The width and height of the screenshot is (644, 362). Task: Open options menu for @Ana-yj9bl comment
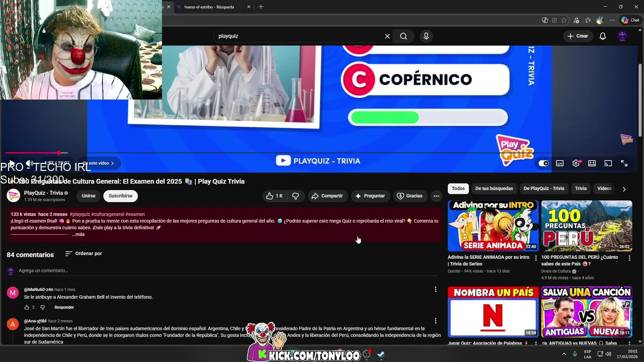coord(436,321)
